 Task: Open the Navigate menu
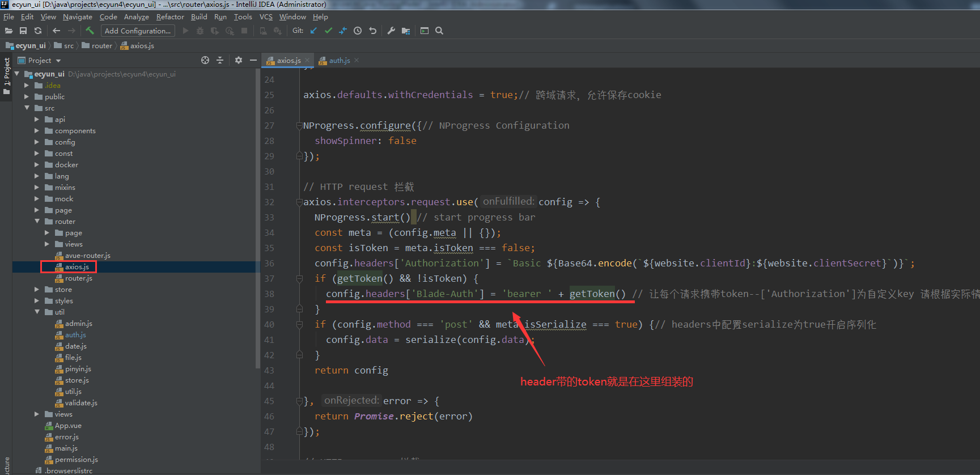point(78,17)
